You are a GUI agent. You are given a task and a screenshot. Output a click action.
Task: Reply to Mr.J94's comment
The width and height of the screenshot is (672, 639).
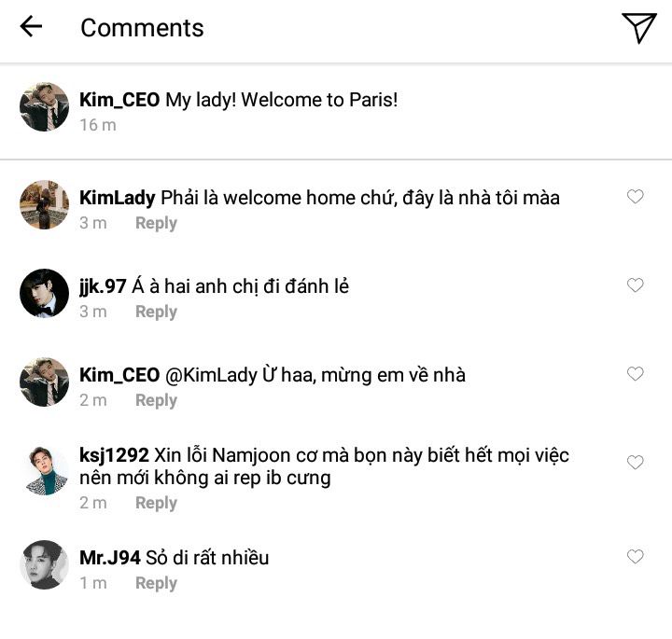156,584
